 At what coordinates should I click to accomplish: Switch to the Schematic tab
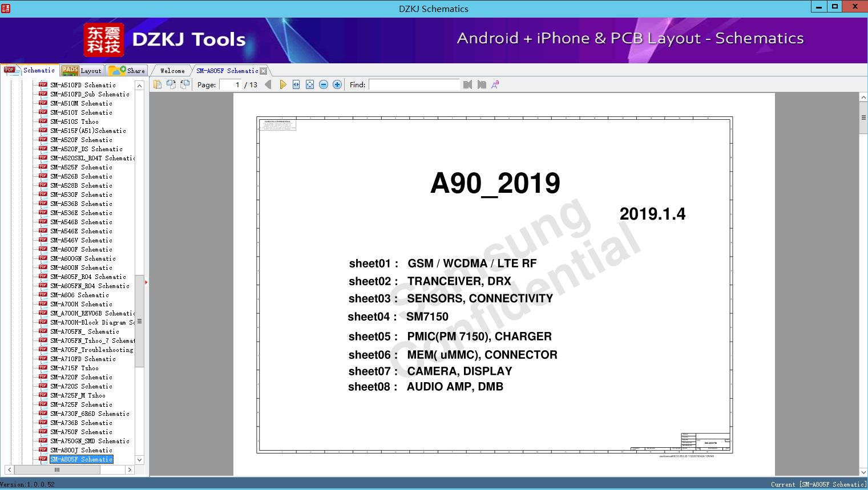pyautogui.click(x=30, y=70)
